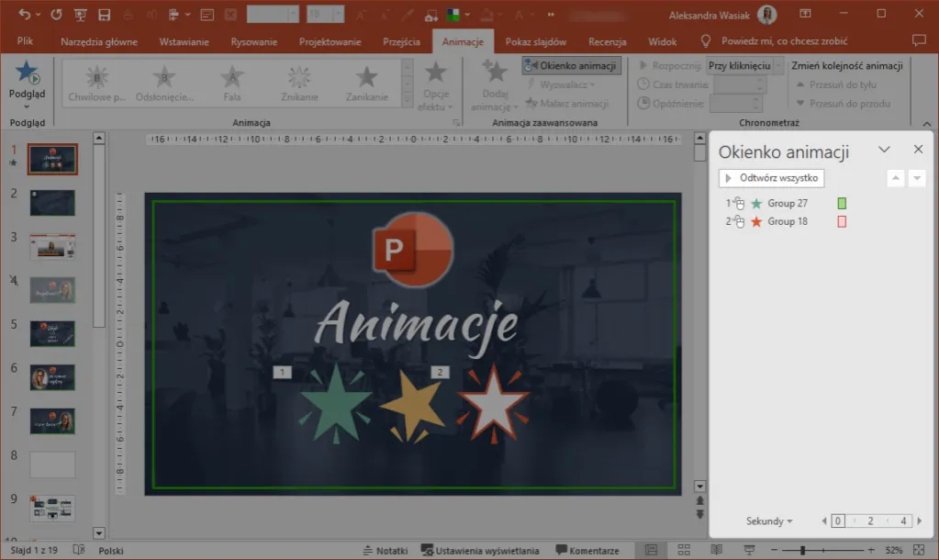Toggle Notatki notes pane in status bar
939x560 pixels.
coord(386,551)
